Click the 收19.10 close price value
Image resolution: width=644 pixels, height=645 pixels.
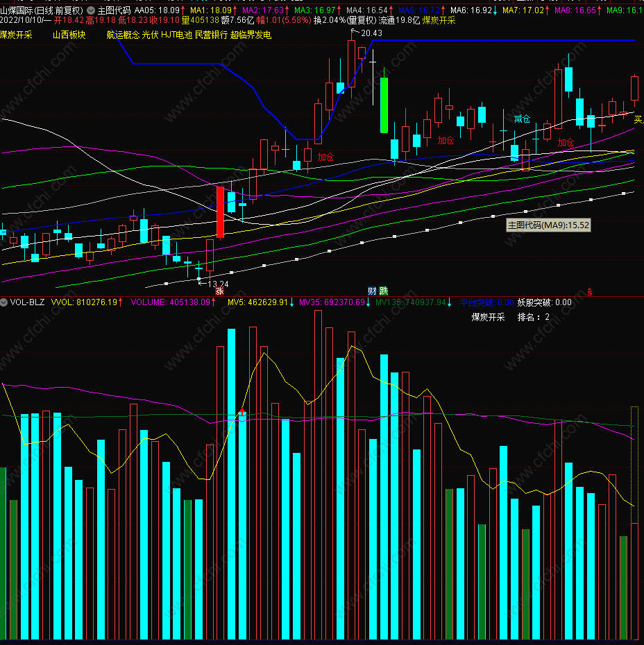tap(164, 21)
